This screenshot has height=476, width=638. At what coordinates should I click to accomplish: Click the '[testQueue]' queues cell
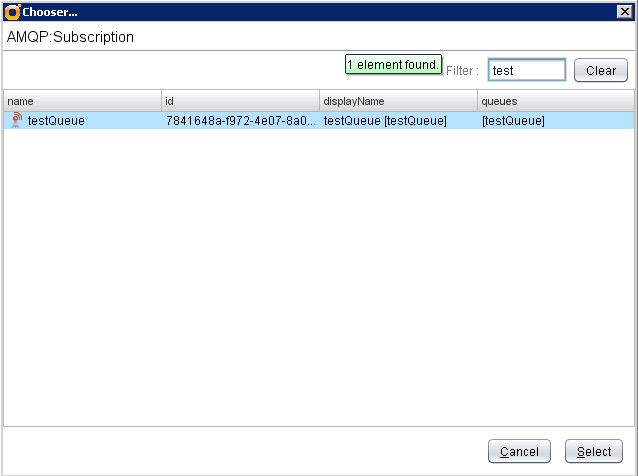[513, 121]
